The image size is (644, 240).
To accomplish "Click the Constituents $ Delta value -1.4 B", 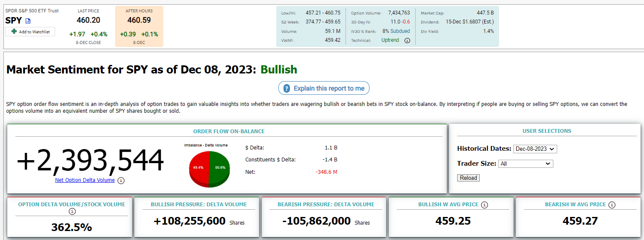I will 330,160.
